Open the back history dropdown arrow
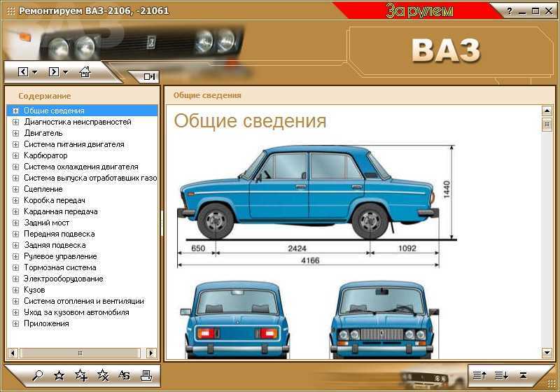Image resolution: width=560 pixels, height=392 pixels. click(34, 73)
